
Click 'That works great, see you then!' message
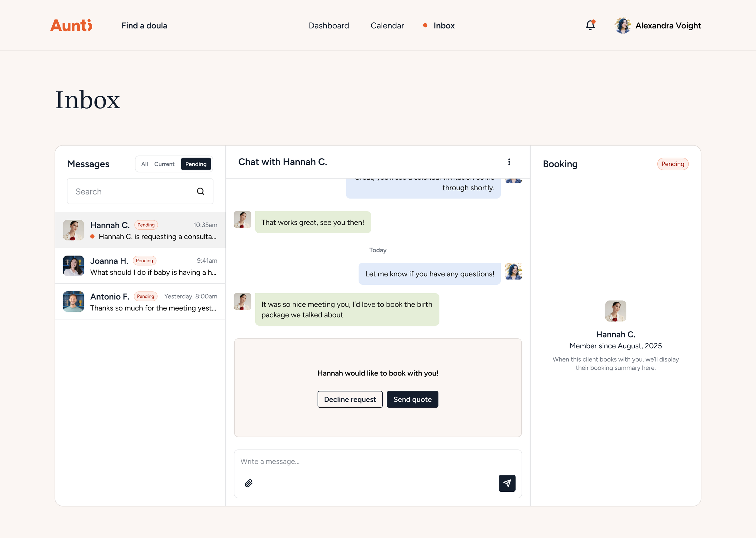(313, 222)
